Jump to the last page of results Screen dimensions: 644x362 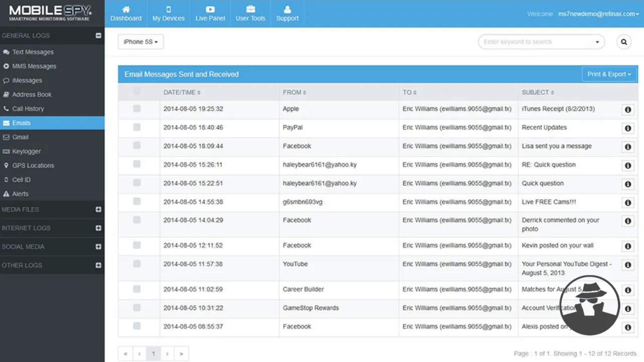click(181, 354)
